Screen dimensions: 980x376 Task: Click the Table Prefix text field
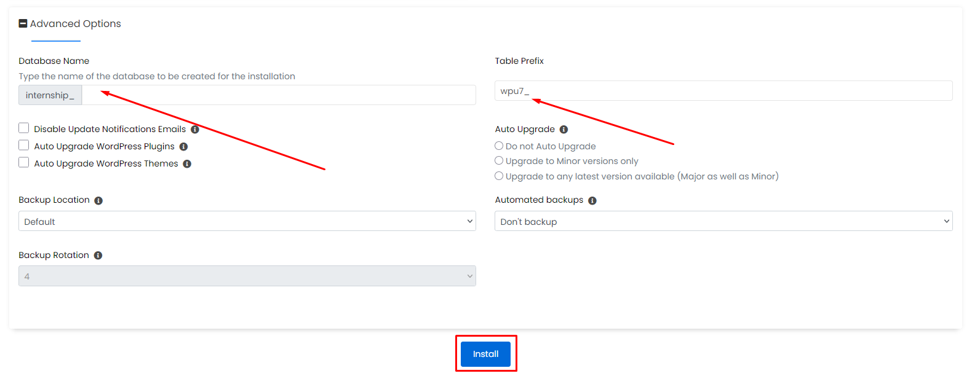tap(723, 91)
